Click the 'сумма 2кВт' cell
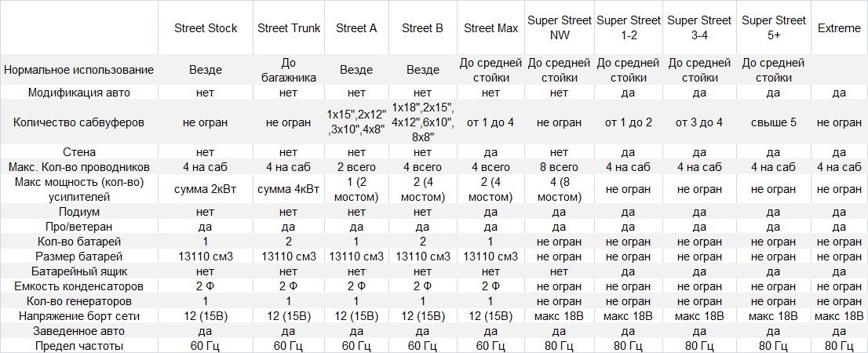Screen dimensions: 868x353 pos(205,189)
